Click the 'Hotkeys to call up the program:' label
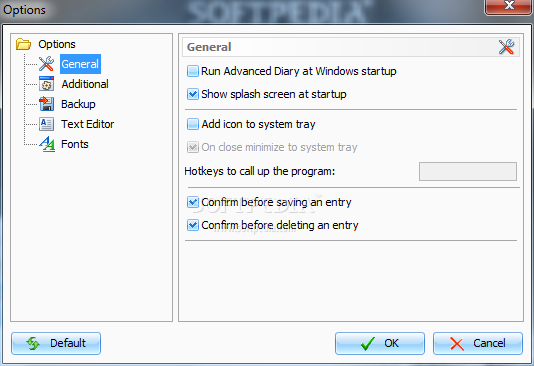 (260, 171)
